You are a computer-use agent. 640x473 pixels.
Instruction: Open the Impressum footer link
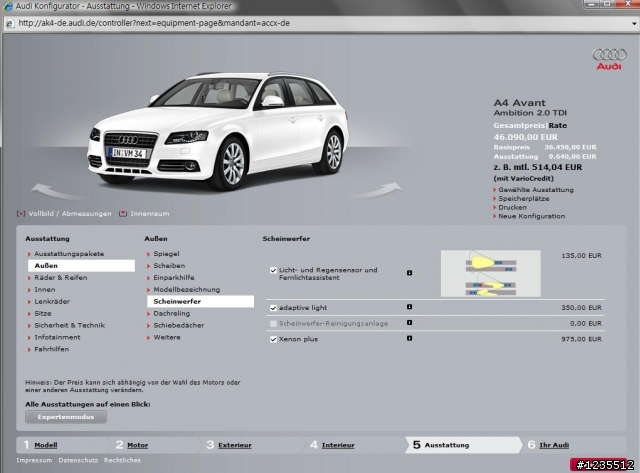click(34, 460)
